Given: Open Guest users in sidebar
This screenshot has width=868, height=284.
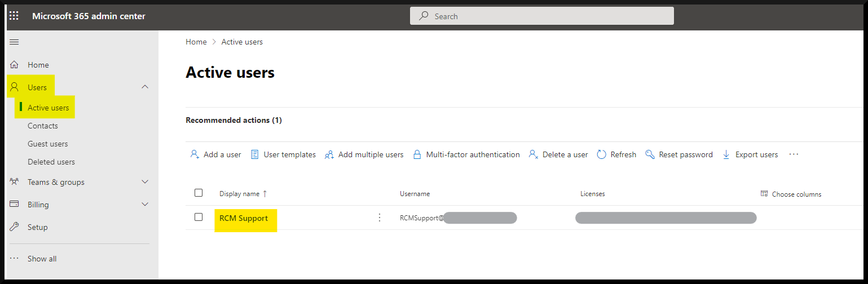Looking at the screenshot, I should [x=47, y=144].
